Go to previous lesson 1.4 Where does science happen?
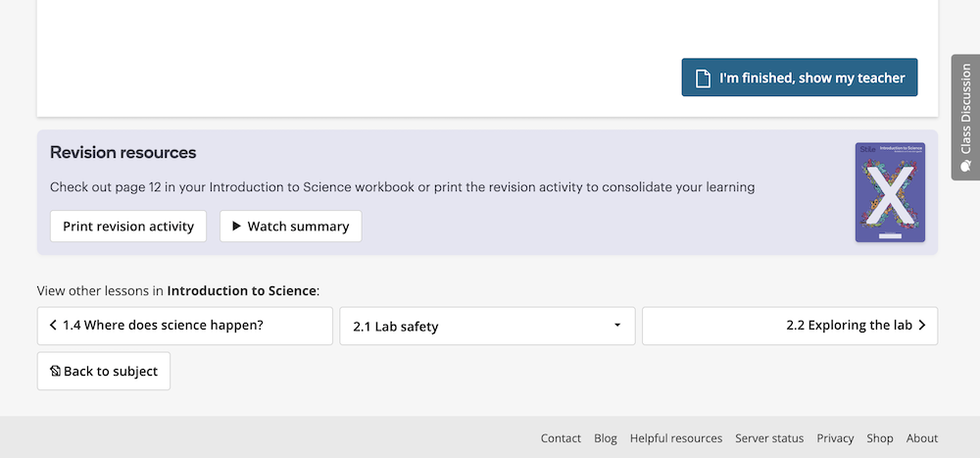The width and height of the screenshot is (980, 458). [x=185, y=326]
